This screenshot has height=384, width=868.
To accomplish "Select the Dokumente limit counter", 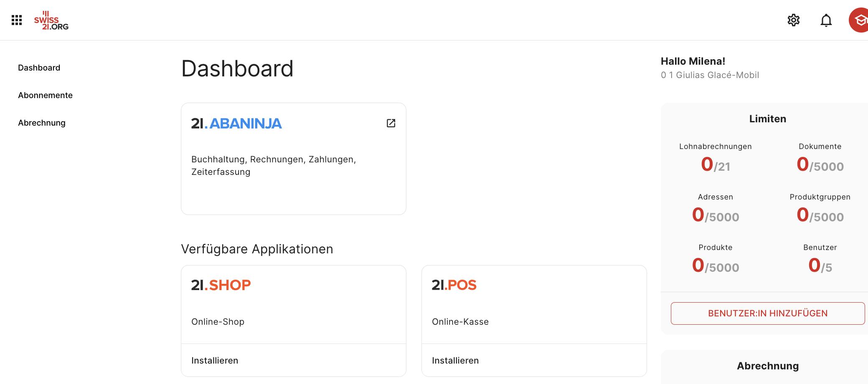I will coord(820,164).
